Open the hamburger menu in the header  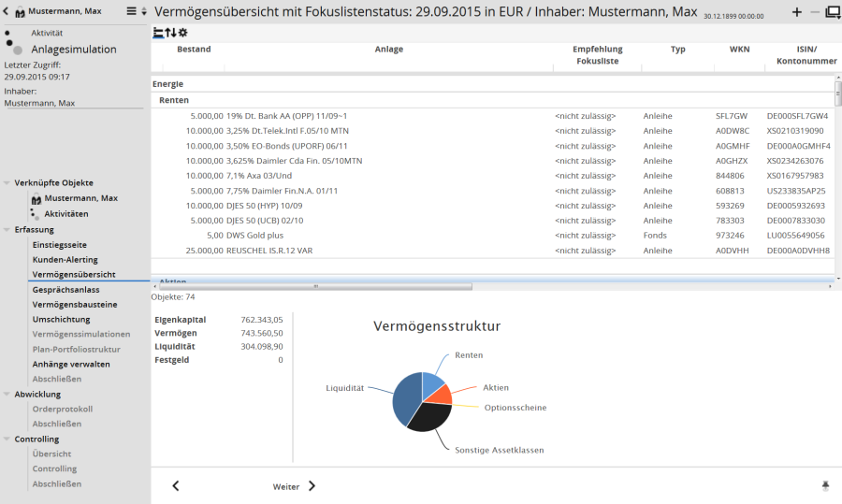tap(132, 12)
